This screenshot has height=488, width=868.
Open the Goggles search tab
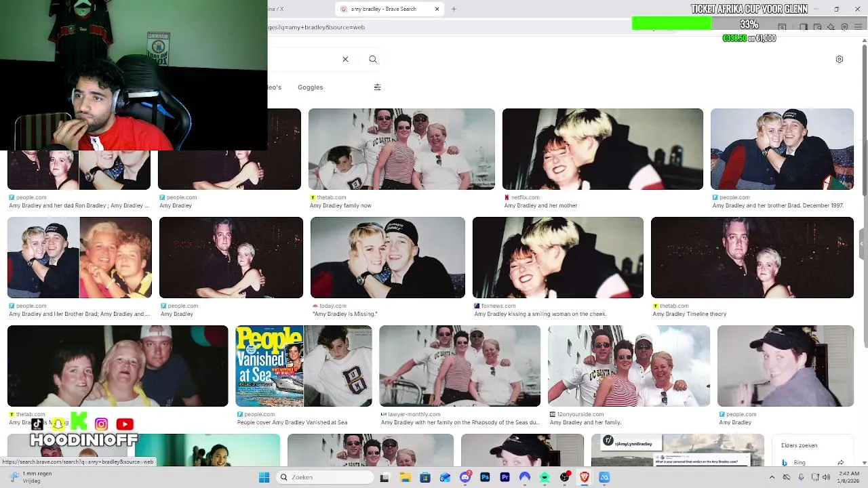(310, 87)
